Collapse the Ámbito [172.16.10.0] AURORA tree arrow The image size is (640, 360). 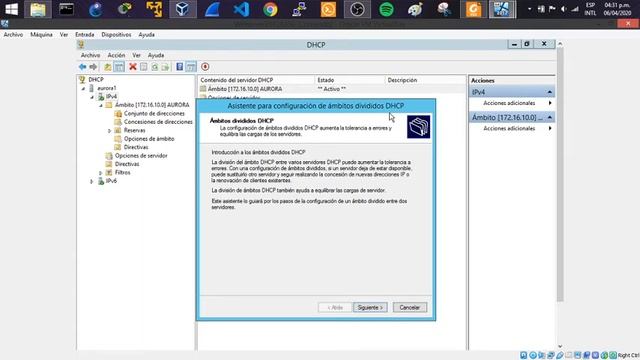pos(101,105)
